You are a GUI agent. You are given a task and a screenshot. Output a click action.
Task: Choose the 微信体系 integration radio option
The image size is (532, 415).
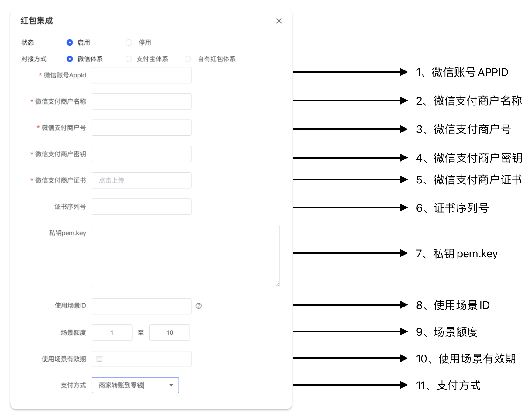coord(70,59)
